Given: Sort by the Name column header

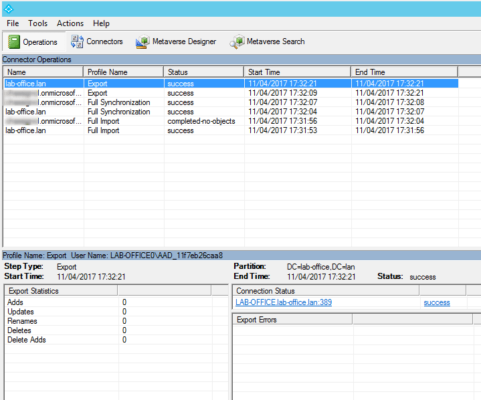Looking at the screenshot, I should [43, 72].
